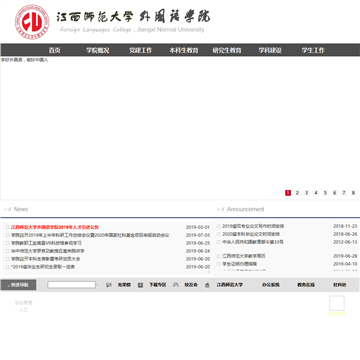Open the announcement dated 2018-11-23

point(253,226)
